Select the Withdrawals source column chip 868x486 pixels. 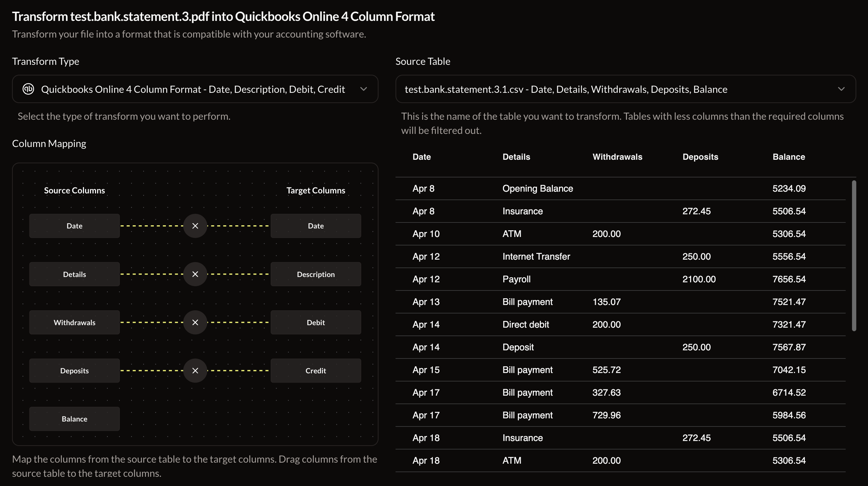pyautogui.click(x=74, y=322)
